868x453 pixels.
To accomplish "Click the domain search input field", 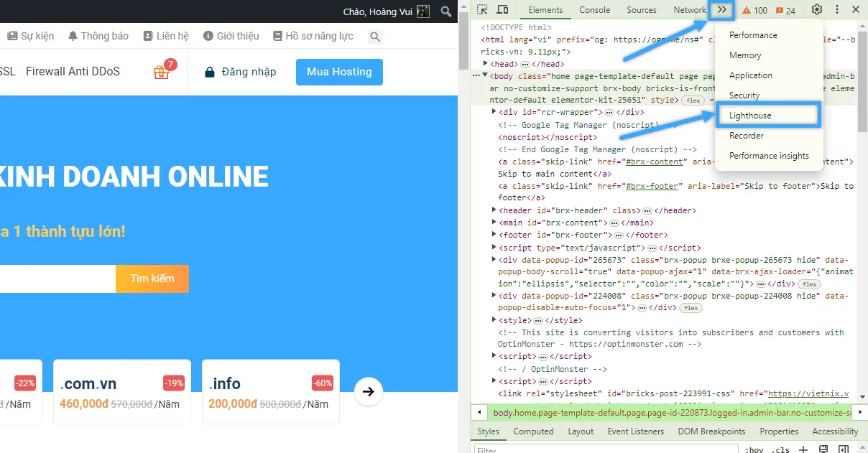I will pyautogui.click(x=57, y=279).
